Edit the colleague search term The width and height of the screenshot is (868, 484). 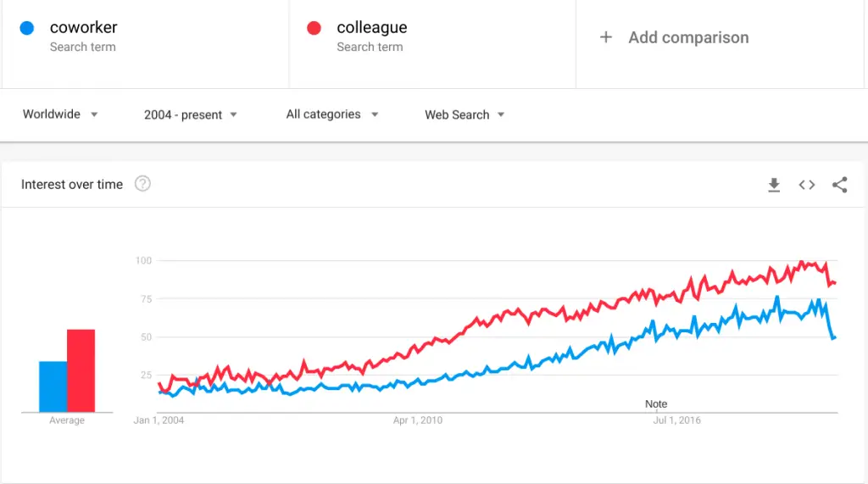pos(372,27)
